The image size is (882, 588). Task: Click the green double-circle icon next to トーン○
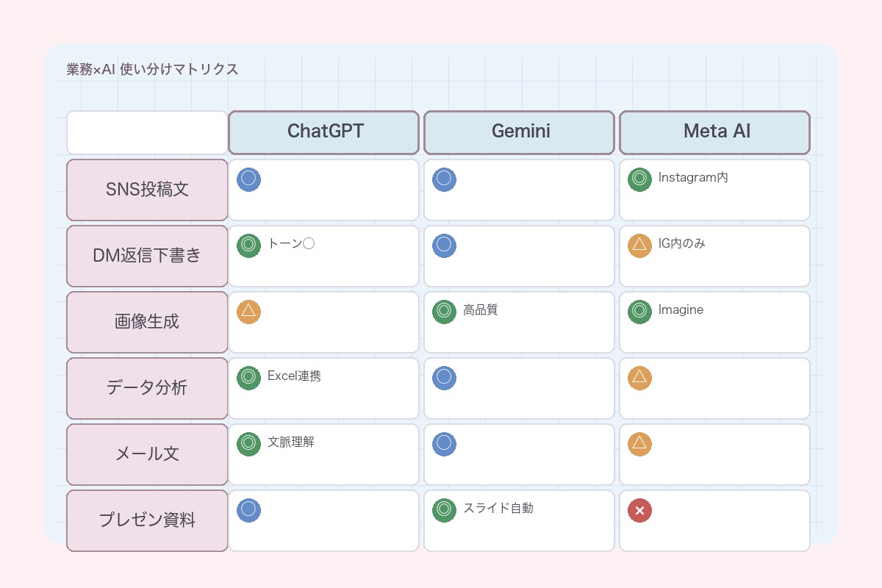click(248, 245)
